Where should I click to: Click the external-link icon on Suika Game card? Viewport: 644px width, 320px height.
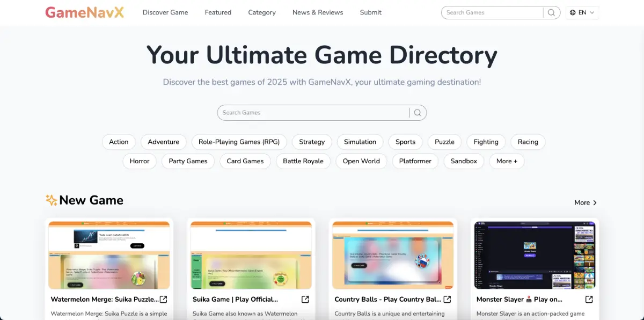point(305,299)
